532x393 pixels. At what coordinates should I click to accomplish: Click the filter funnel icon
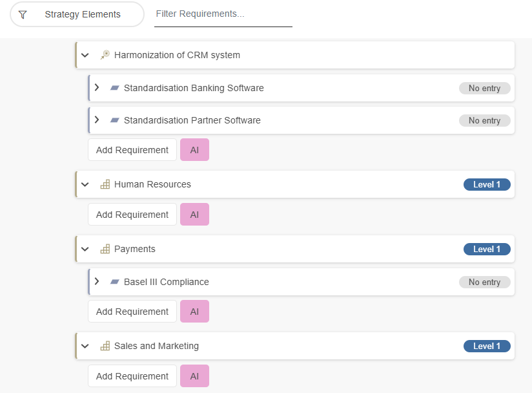coord(23,14)
